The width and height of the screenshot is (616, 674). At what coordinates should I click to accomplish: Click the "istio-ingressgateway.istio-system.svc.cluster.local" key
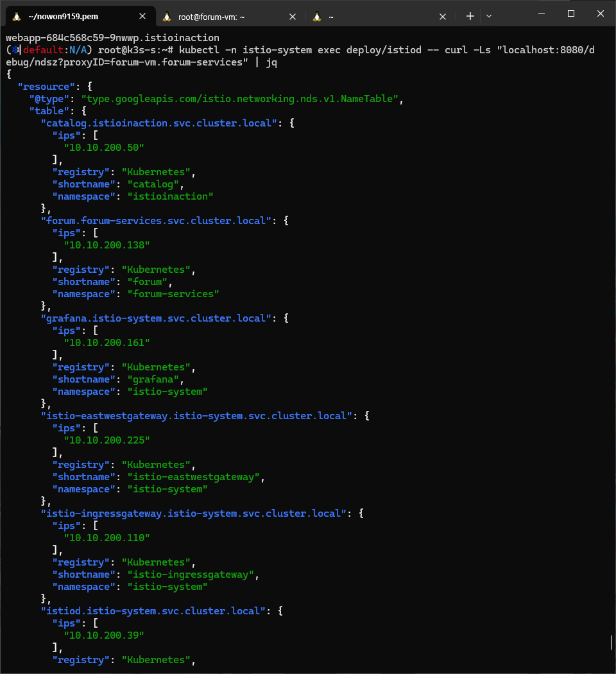pyautogui.click(x=193, y=514)
